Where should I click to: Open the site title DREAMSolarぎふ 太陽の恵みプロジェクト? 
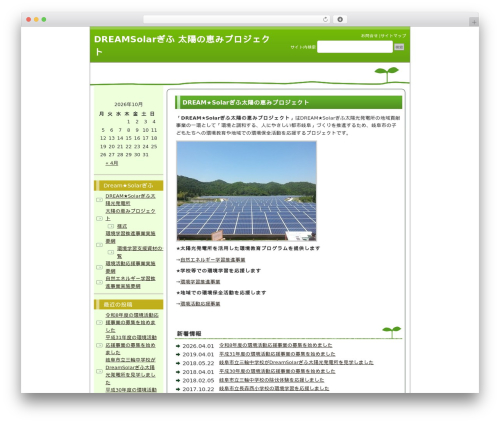tap(182, 45)
